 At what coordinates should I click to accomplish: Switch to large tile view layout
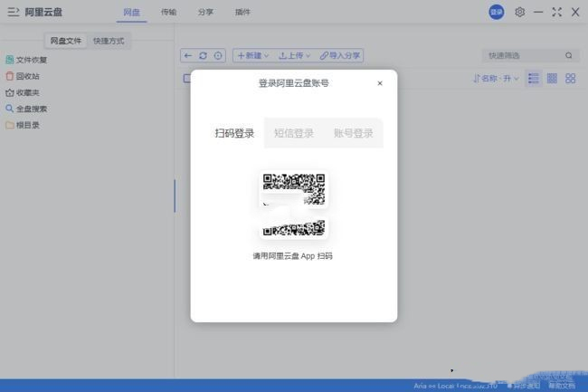click(571, 79)
